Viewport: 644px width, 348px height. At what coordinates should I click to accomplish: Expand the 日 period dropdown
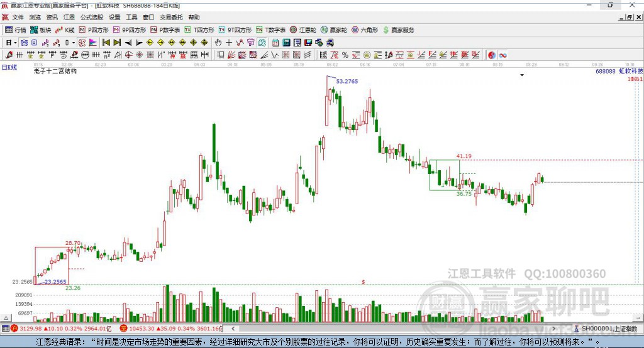(15, 43)
